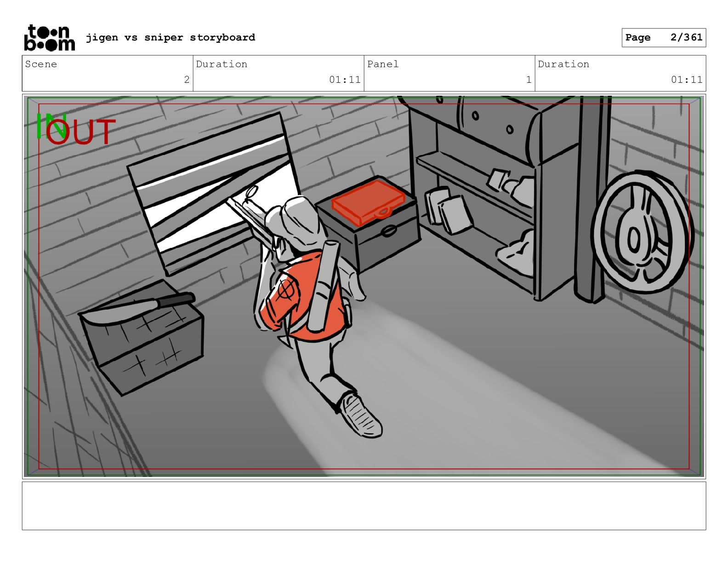
Task: Click the panel duration value "01:11"
Action: (x=687, y=80)
